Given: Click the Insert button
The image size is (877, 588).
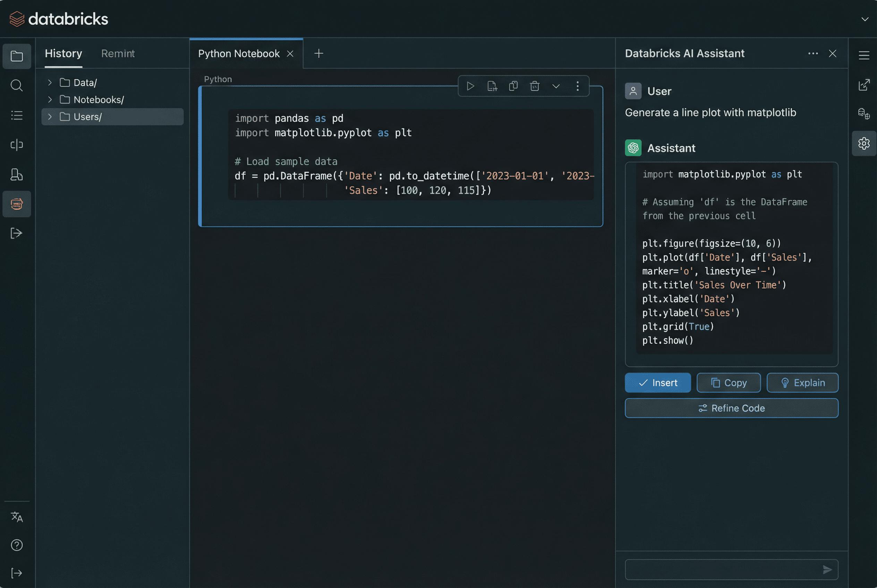Looking at the screenshot, I should [x=657, y=382].
